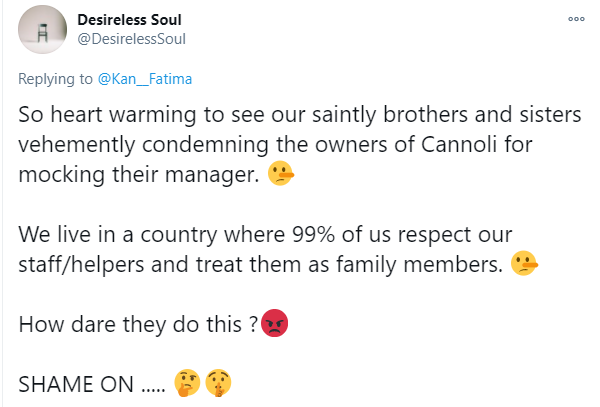This screenshot has height=407, width=600.
Task: Click the Desireless Soul profile avatar
Action: coord(43,33)
